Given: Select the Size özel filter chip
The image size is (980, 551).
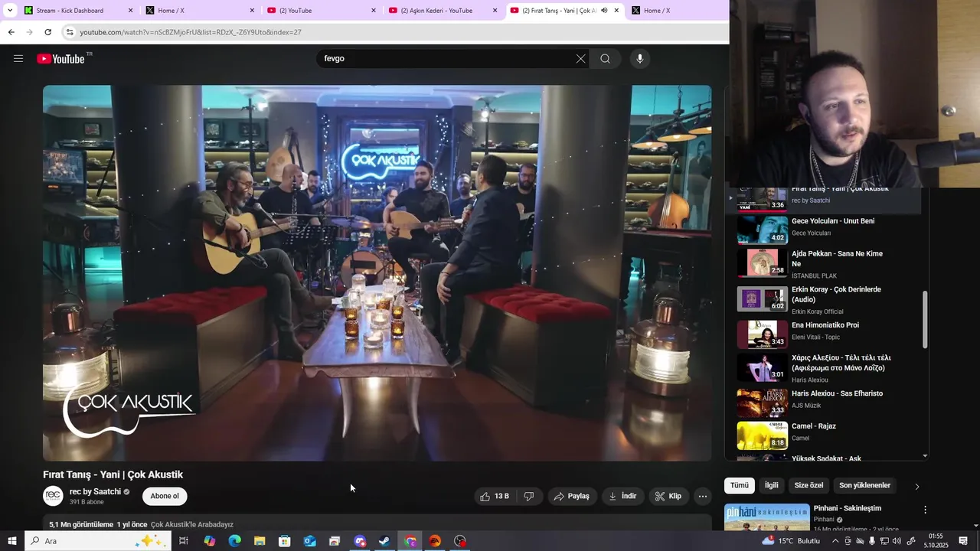Looking at the screenshot, I should [808, 485].
